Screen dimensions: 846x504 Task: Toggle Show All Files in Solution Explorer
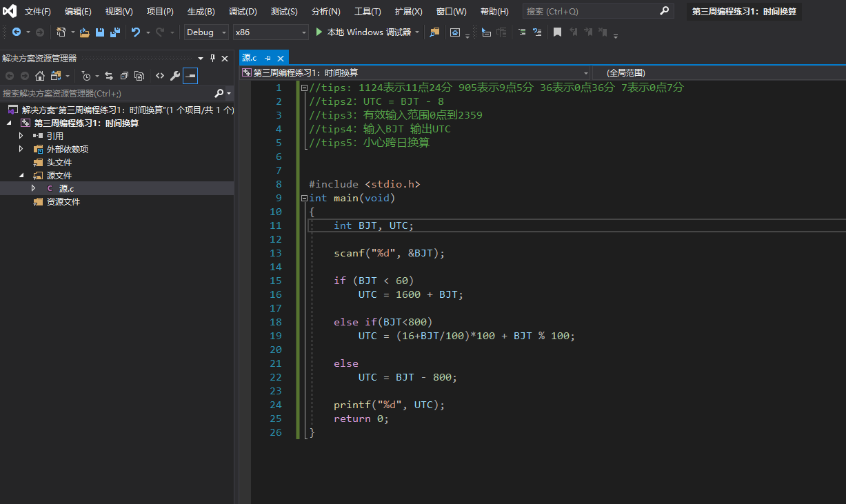(139, 76)
